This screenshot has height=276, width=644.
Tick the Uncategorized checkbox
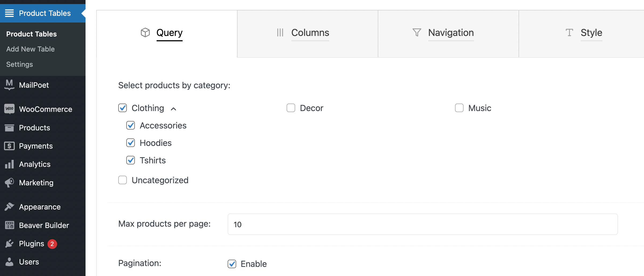click(123, 180)
